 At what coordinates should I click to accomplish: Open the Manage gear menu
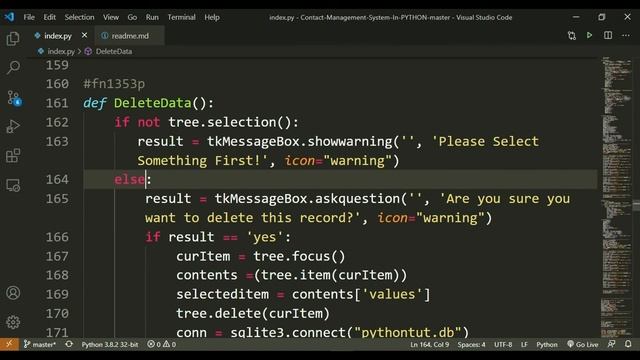coord(13,322)
